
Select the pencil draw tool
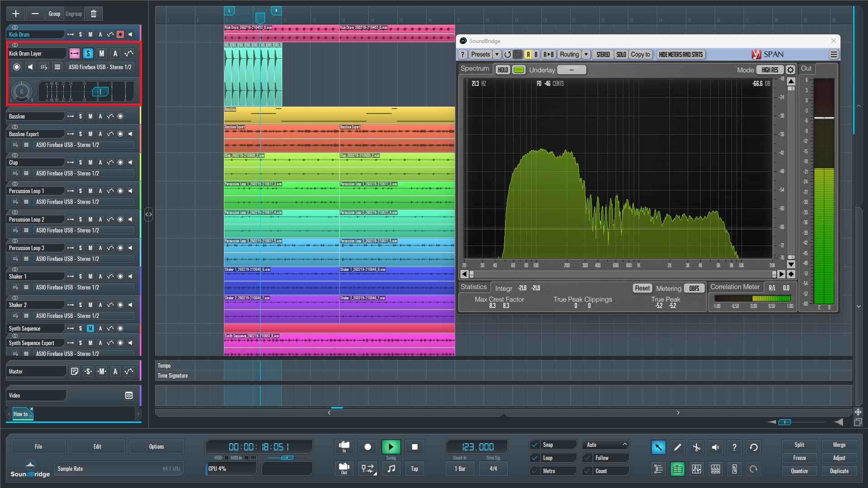pyautogui.click(x=678, y=447)
